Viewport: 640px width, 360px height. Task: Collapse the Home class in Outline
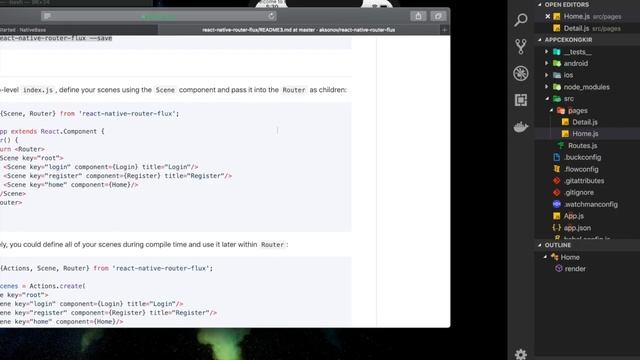(546, 257)
